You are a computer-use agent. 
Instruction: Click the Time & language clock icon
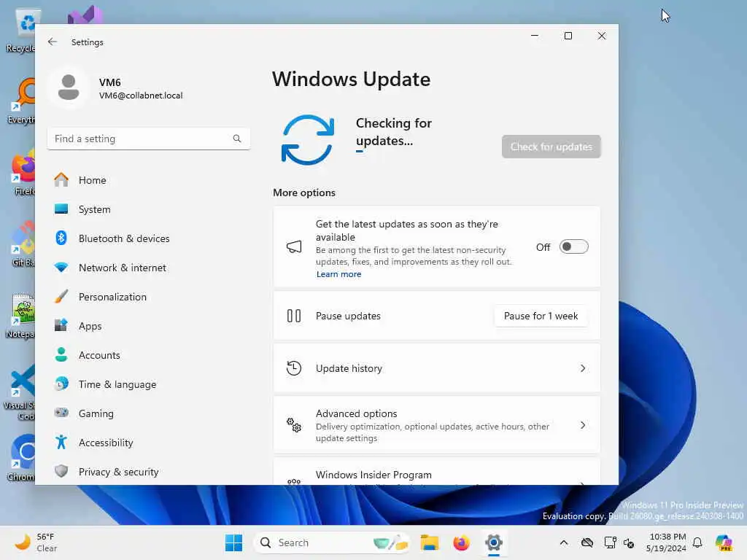pos(61,384)
